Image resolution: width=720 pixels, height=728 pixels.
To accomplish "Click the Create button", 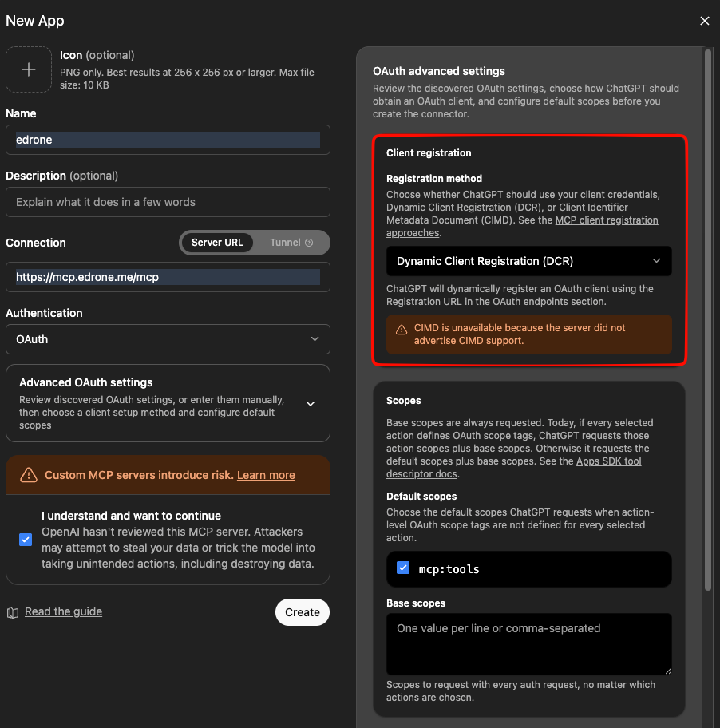I will 303,612.
